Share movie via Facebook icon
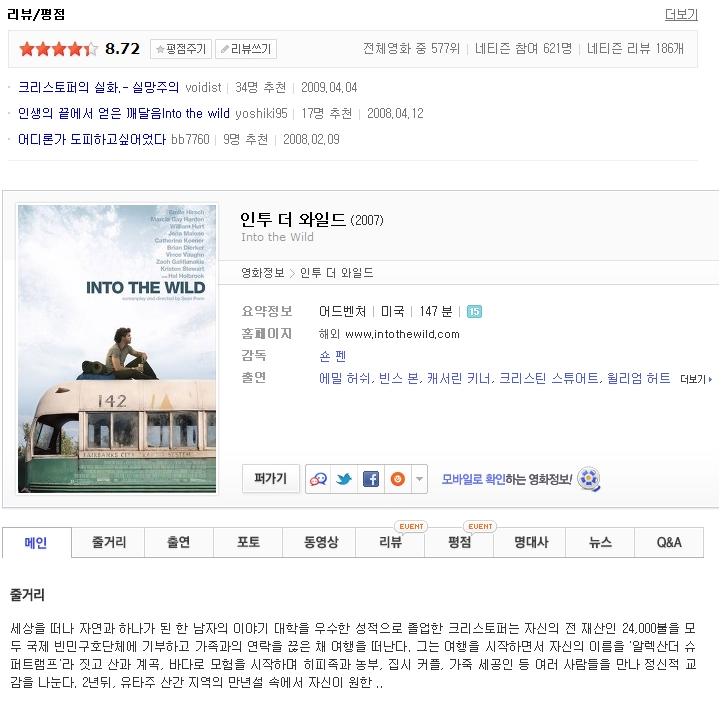722x702 pixels. (x=371, y=479)
